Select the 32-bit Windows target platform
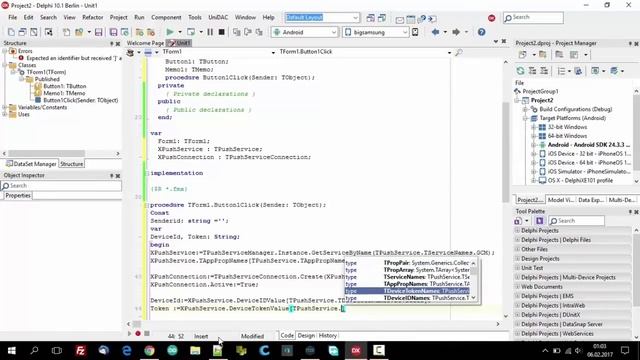The height and width of the screenshot is (360, 640). [567, 127]
